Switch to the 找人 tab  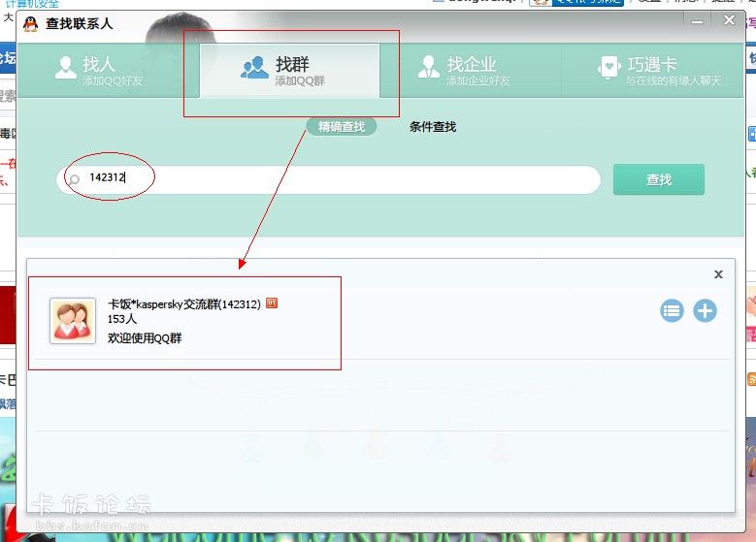pos(109,71)
